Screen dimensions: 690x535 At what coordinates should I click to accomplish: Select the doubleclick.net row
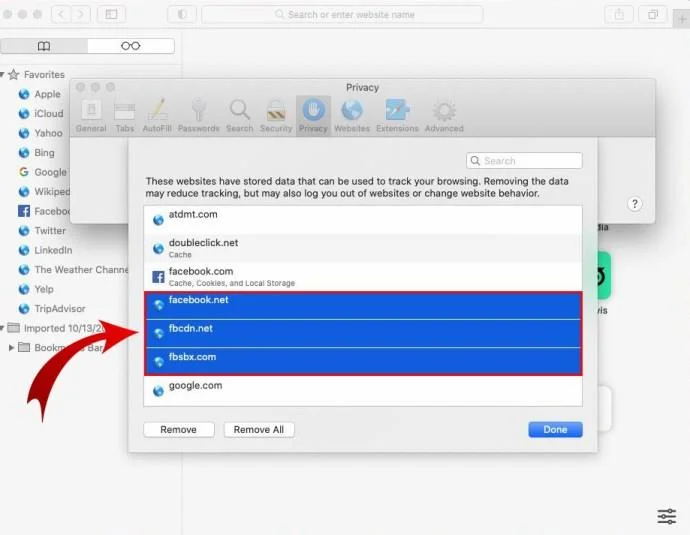coord(363,249)
